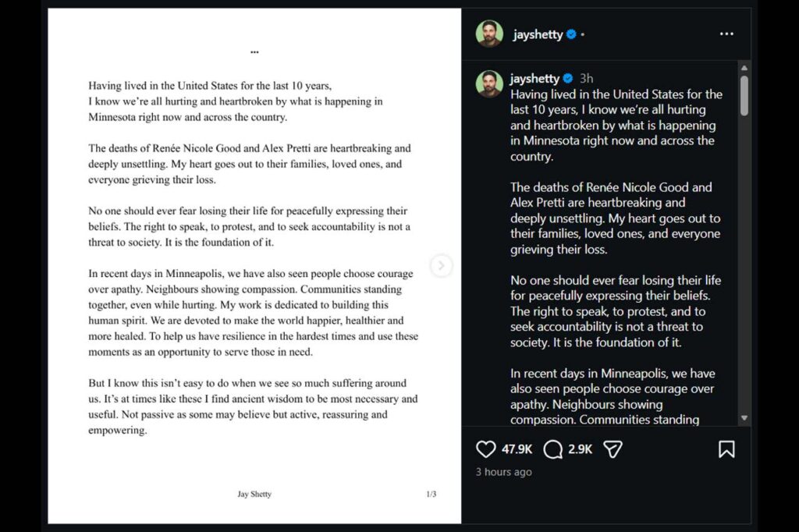Share the post using the paper plane icon

coord(613,449)
